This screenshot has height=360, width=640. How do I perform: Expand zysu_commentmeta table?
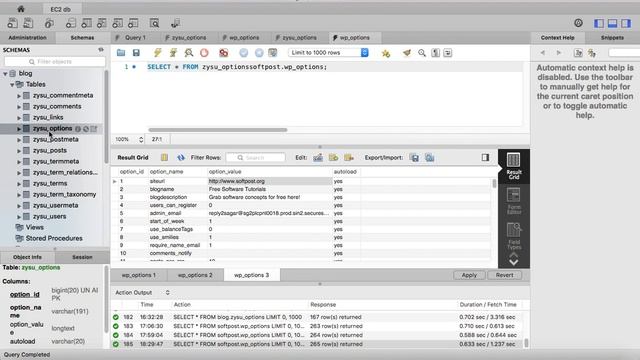[x=19, y=96]
